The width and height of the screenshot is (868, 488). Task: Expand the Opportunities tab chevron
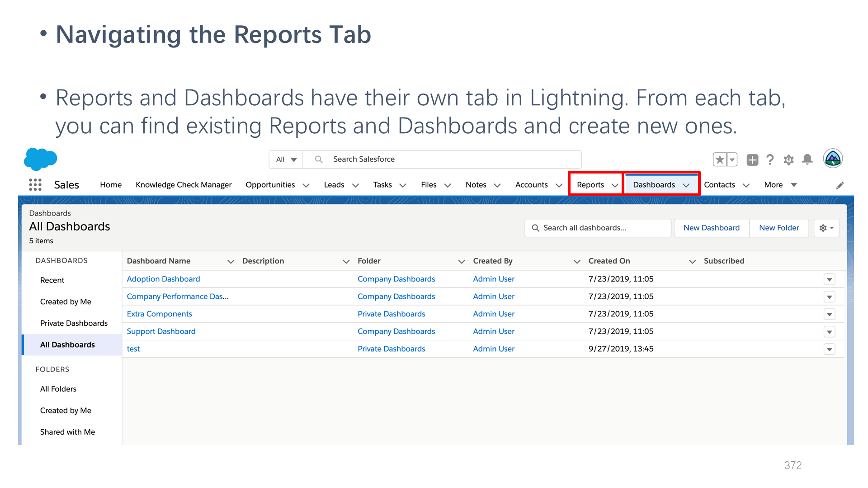tap(306, 185)
